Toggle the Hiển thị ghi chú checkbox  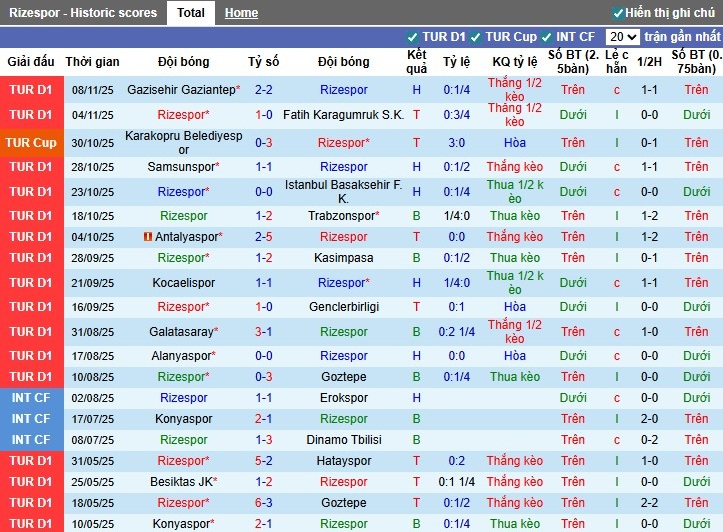618,13
